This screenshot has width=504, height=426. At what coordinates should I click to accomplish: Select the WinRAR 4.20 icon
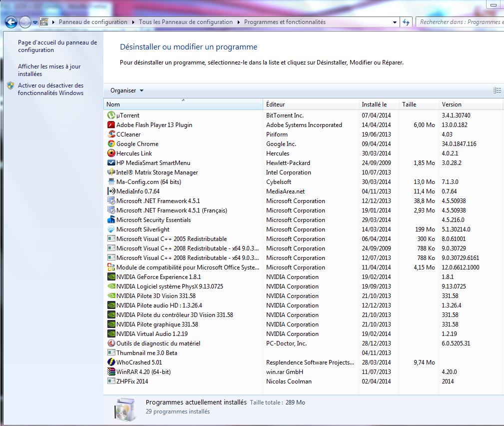[111, 372]
